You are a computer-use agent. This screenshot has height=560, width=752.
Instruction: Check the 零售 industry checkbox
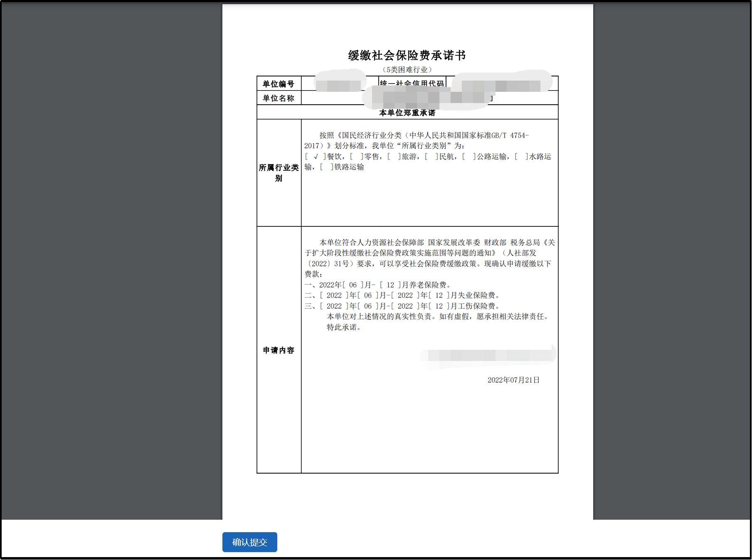pyautogui.click(x=356, y=157)
